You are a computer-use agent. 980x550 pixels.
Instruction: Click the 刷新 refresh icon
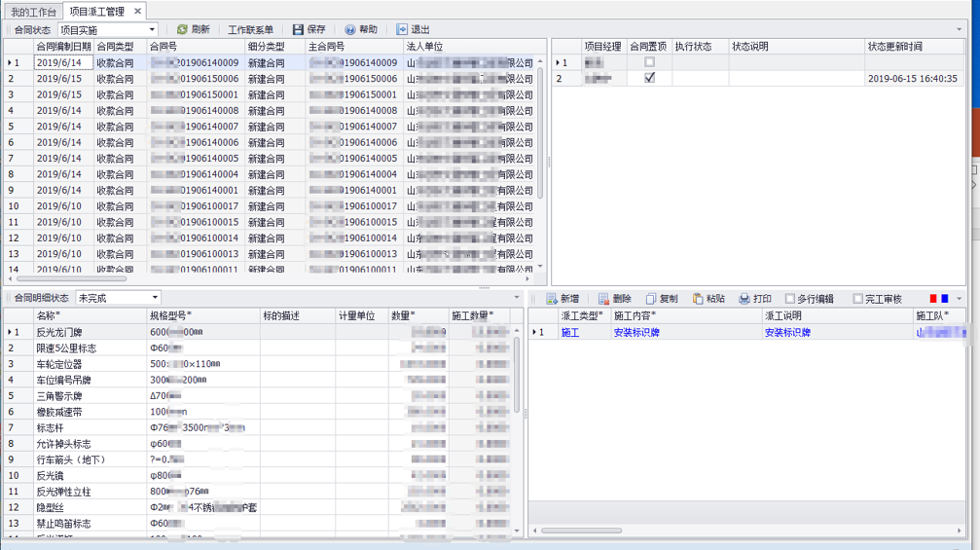[x=182, y=29]
